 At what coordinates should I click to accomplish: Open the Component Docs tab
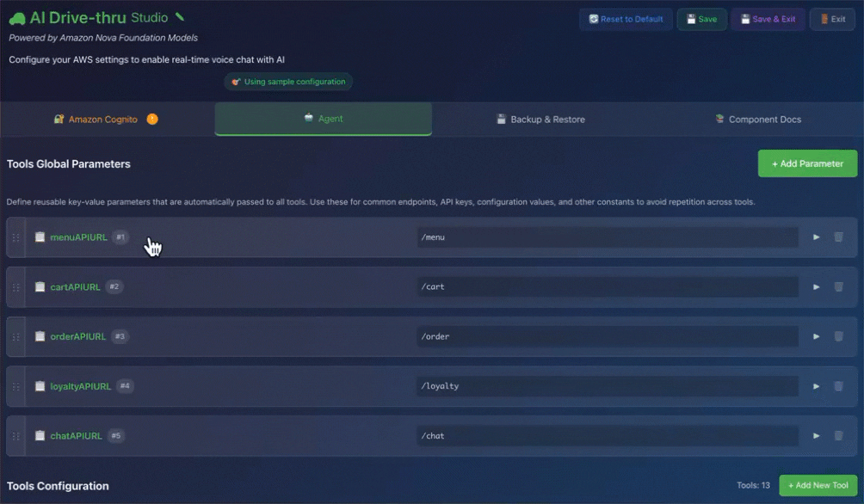757,119
